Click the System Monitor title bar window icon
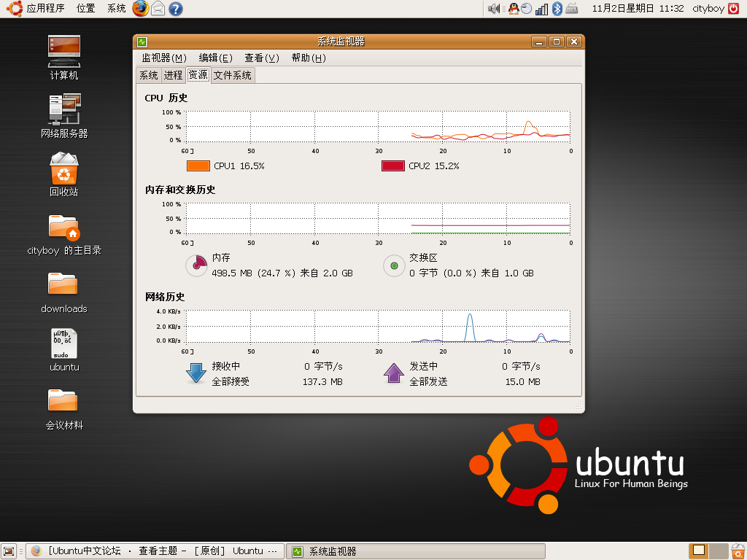This screenshot has height=560, width=747. [142, 42]
